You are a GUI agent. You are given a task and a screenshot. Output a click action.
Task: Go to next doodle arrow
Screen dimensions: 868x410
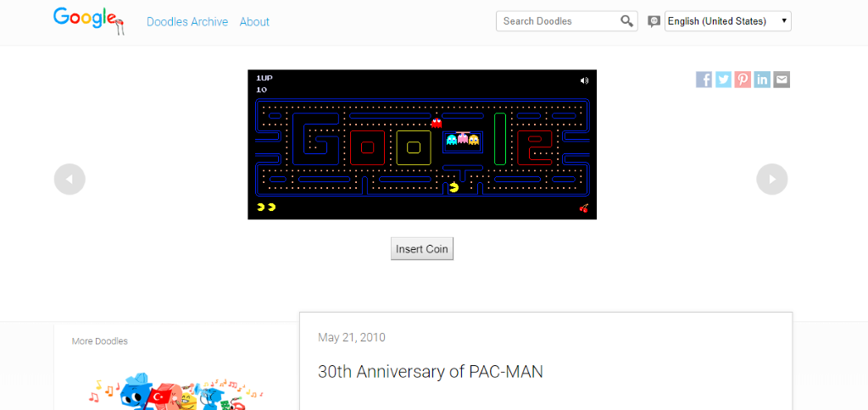coord(771,180)
